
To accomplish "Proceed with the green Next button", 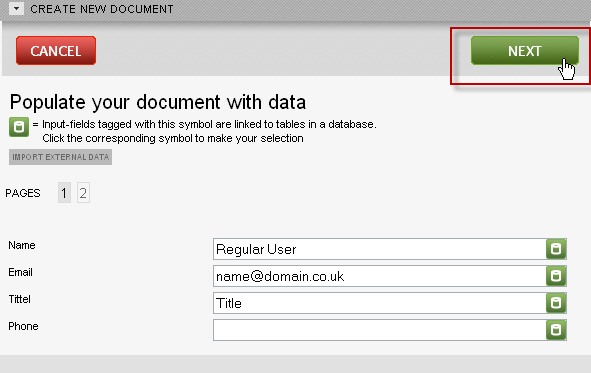I will (525, 50).
